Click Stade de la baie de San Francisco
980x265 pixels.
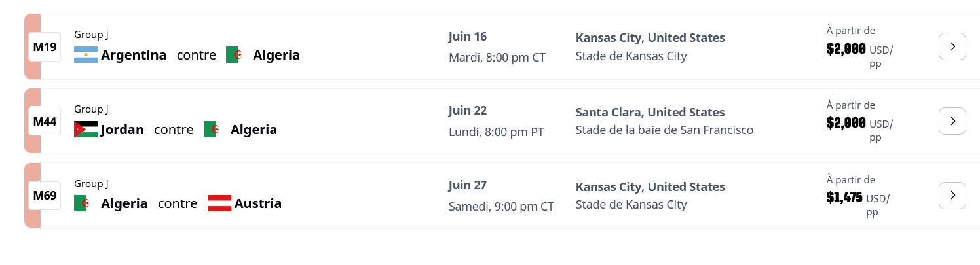click(664, 130)
